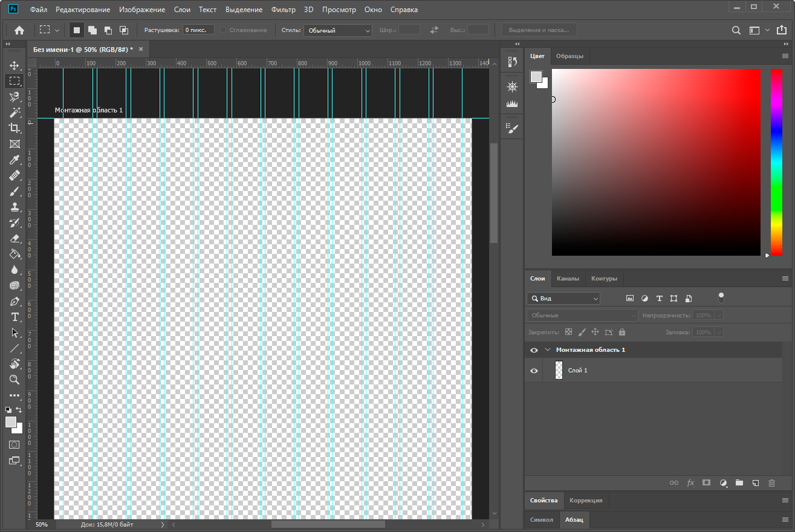Toggle the layer filter switch
This screenshot has height=532, width=795.
(721, 298)
